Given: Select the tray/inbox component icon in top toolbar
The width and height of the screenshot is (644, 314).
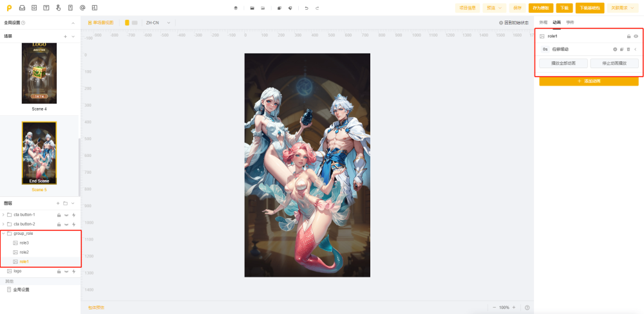Looking at the screenshot, I should (22, 8).
